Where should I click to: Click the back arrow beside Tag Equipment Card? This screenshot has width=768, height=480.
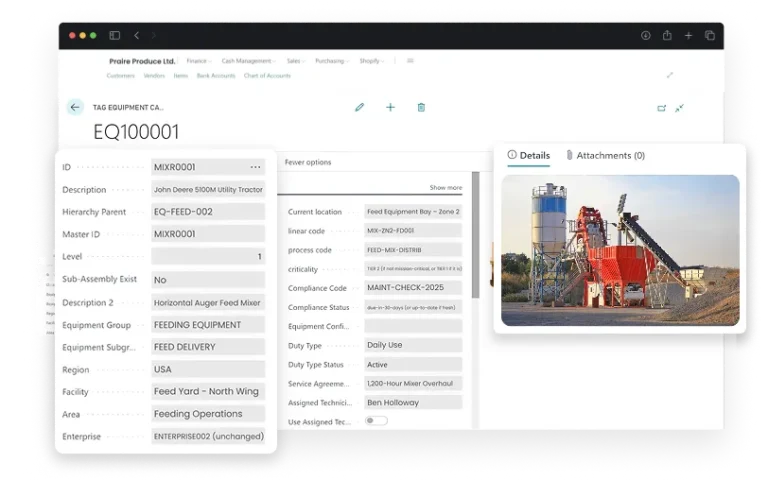coord(75,108)
